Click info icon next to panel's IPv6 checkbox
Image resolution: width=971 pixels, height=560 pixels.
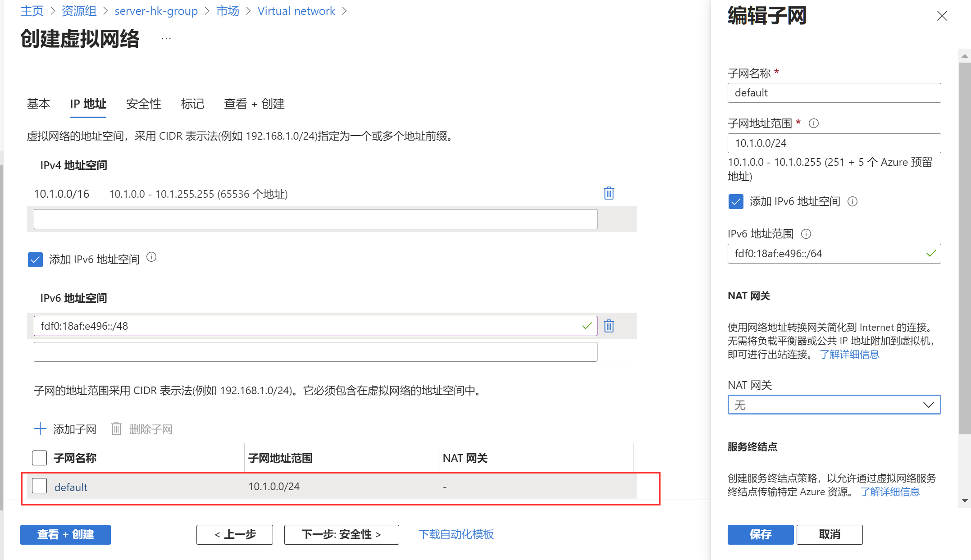click(852, 201)
